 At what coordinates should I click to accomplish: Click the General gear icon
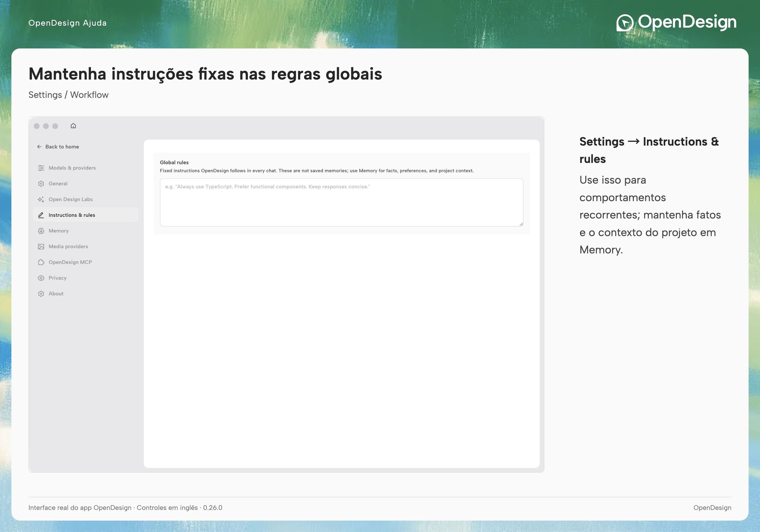pyautogui.click(x=41, y=184)
